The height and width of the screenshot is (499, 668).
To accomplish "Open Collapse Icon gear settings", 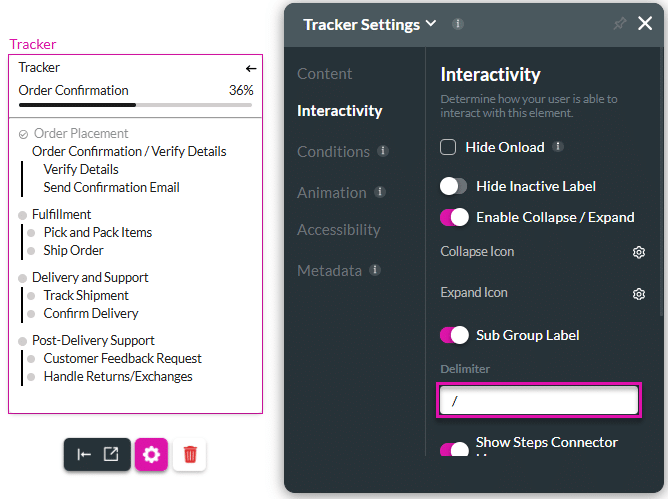I will [639, 252].
